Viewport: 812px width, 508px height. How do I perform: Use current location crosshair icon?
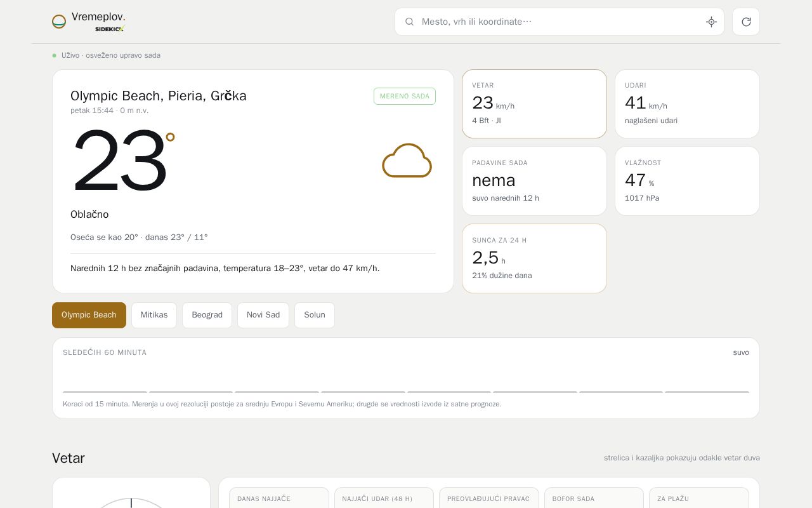[x=711, y=22]
